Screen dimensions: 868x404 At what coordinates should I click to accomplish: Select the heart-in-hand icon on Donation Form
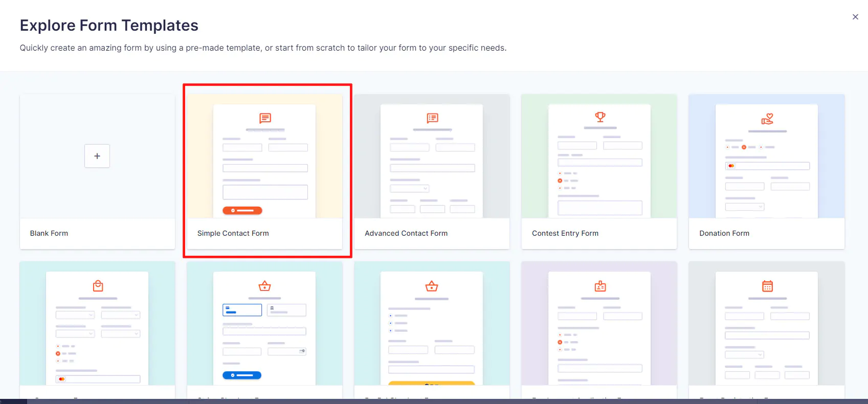coord(767,119)
